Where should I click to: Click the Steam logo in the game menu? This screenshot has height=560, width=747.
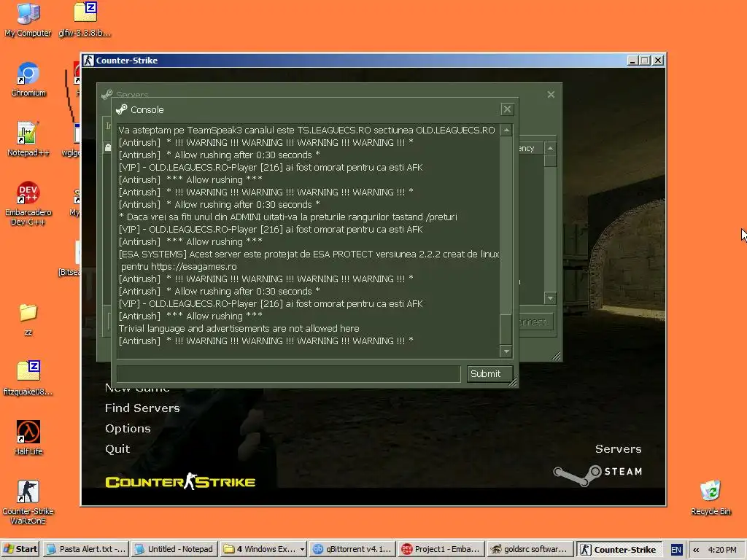coord(597,474)
